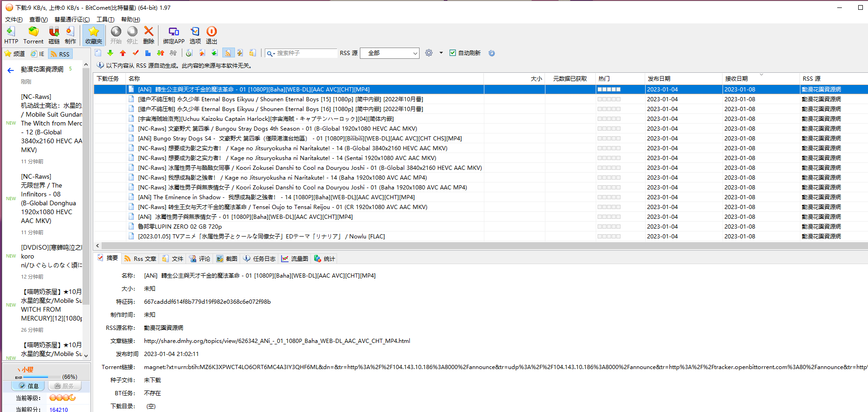Viewport: 868px width, 412px height.
Task: Open the 评论 comments tab
Action: pos(200,258)
